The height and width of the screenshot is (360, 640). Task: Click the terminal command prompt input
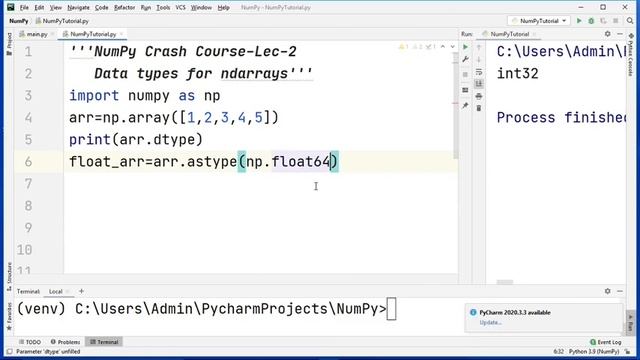pyautogui.click(x=391, y=309)
